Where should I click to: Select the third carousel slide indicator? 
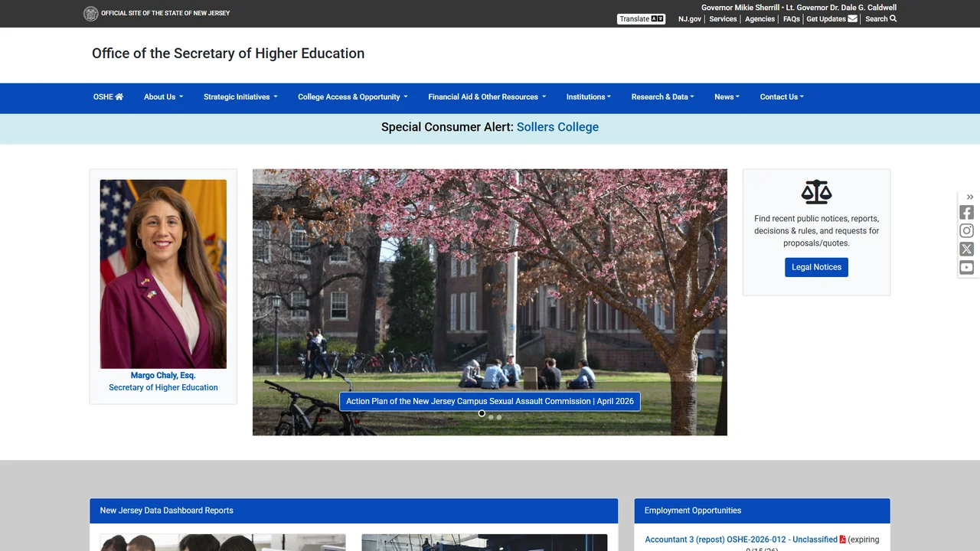pyautogui.click(x=499, y=417)
